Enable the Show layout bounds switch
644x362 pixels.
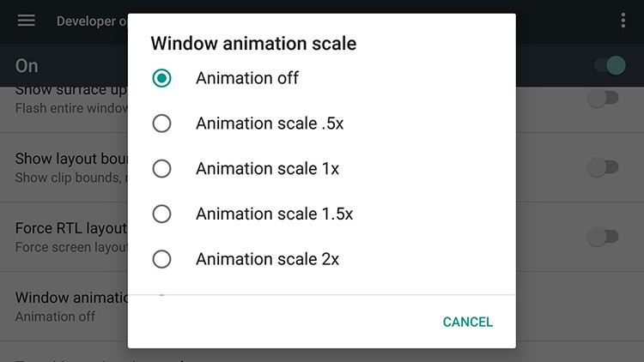click(602, 167)
